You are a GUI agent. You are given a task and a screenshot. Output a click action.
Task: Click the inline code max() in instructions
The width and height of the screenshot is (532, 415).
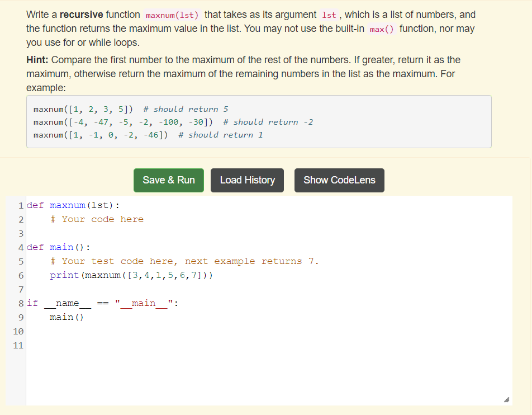coord(382,29)
